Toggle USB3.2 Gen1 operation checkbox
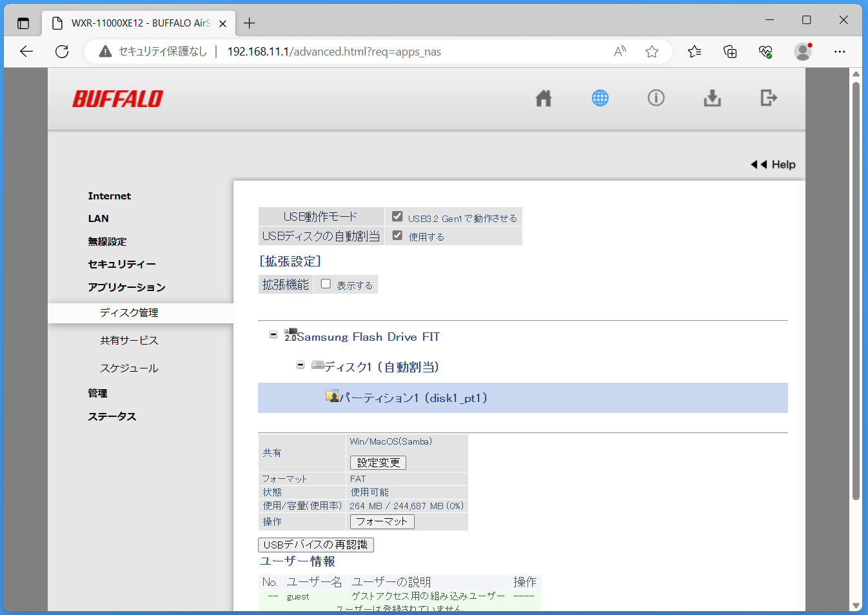The width and height of the screenshot is (868, 615). click(x=397, y=217)
